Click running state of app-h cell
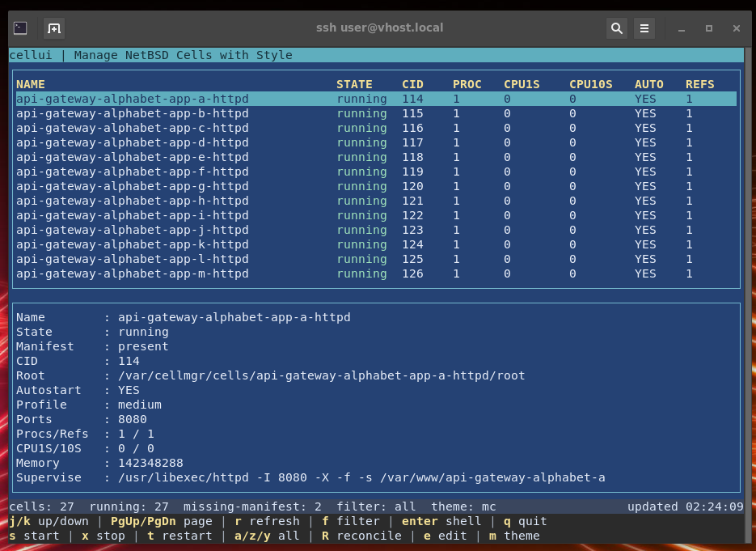The image size is (756, 551). tap(361, 201)
